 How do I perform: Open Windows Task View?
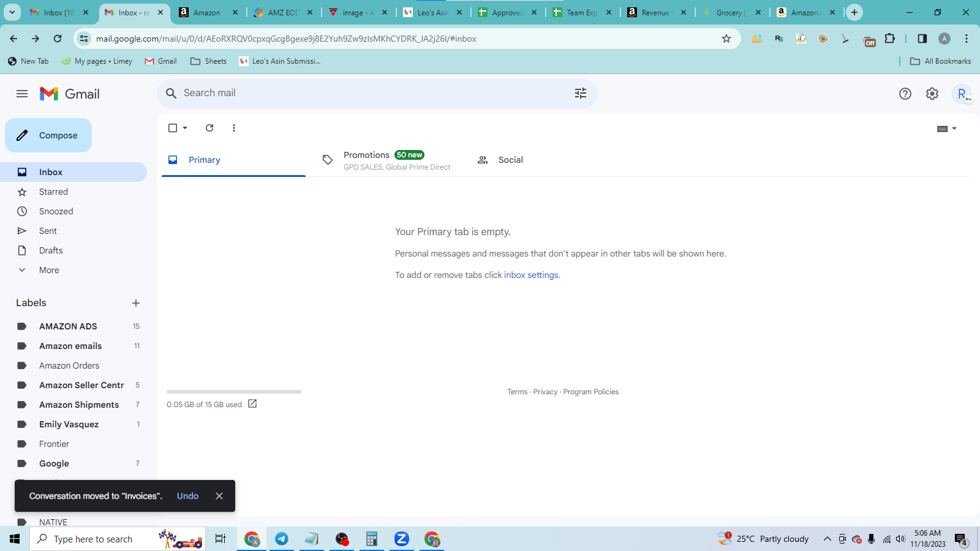tap(221, 539)
